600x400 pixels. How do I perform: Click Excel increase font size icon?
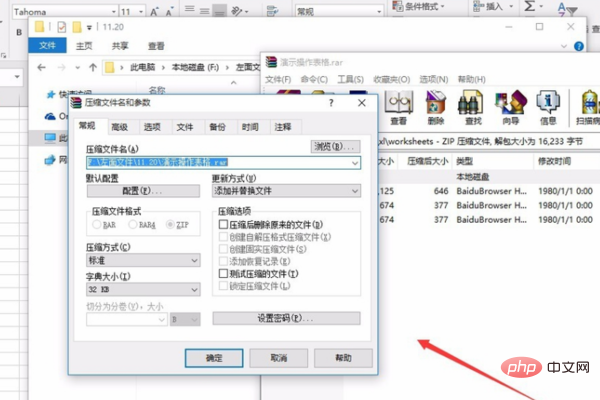click(154, 11)
